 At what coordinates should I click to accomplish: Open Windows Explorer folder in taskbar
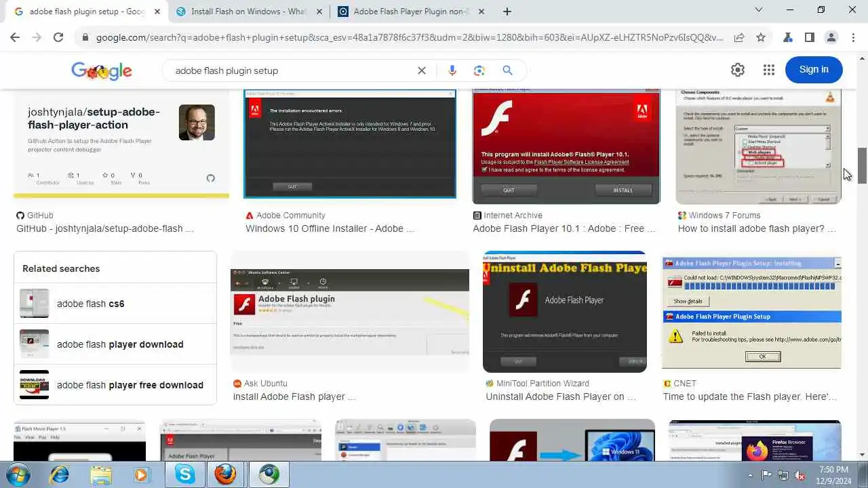point(100,474)
